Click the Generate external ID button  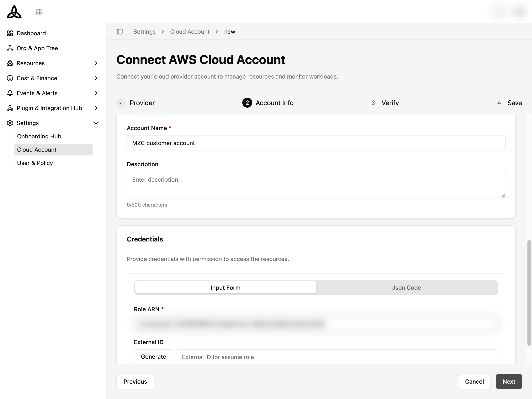click(153, 356)
